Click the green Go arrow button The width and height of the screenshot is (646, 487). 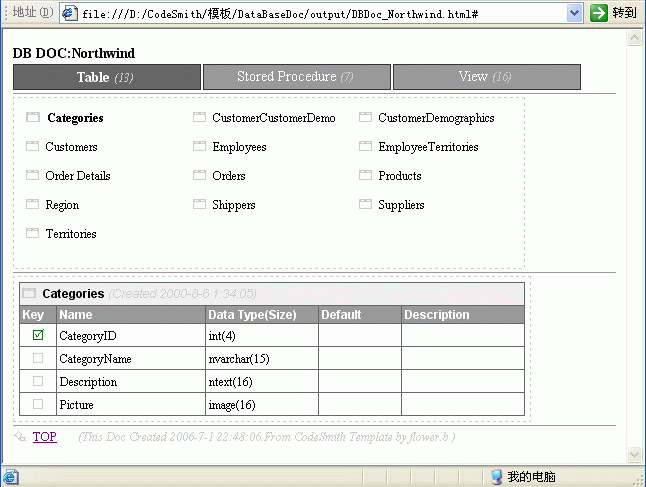[599, 13]
